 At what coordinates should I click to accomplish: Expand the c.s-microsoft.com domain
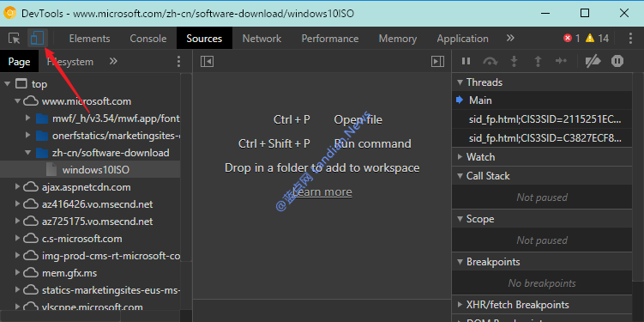[17, 239]
